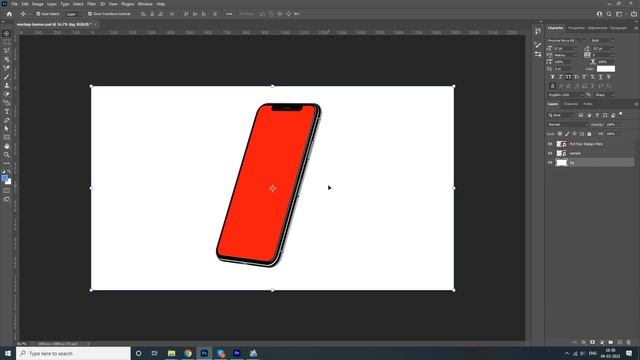Toggle the Auto-Select checkbox
This screenshot has width=640, height=360.
click(x=38, y=14)
